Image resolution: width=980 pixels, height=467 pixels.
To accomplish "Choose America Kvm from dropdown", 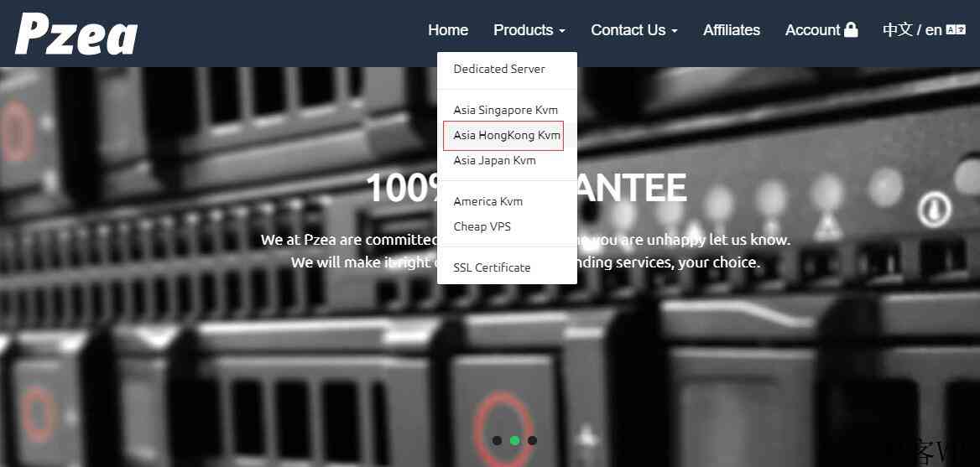I will [487, 201].
